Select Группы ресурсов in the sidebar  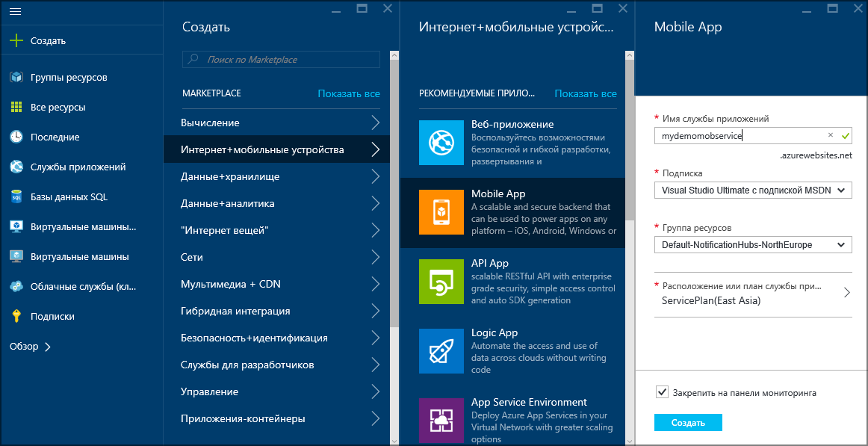60,77
